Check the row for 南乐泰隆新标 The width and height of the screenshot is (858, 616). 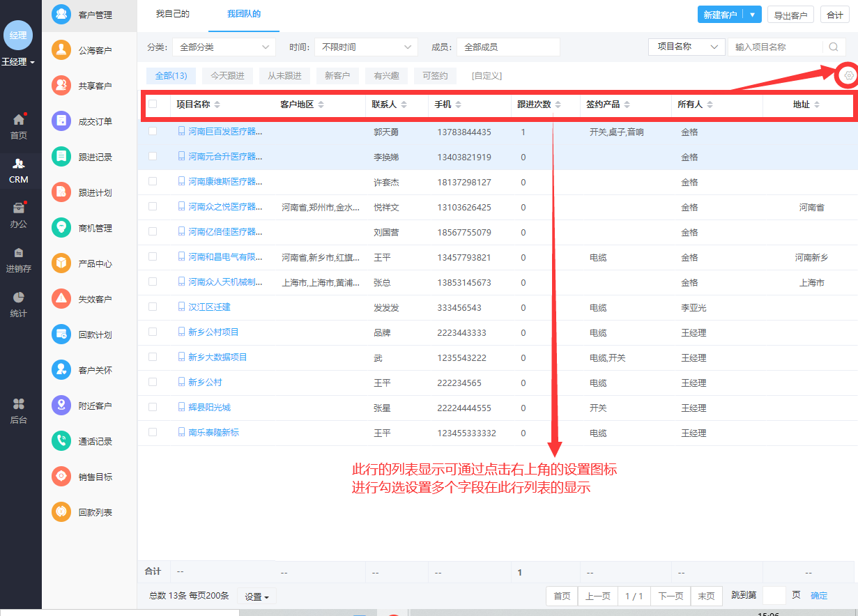click(153, 432)
